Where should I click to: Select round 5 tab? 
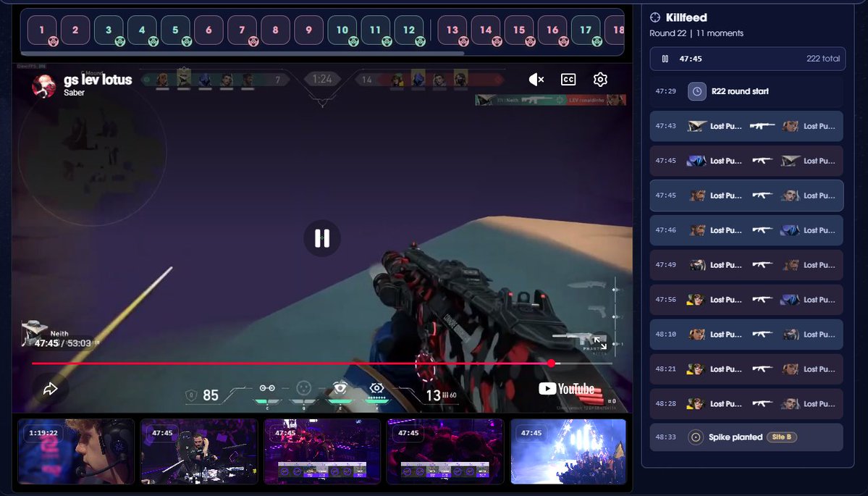175,30
